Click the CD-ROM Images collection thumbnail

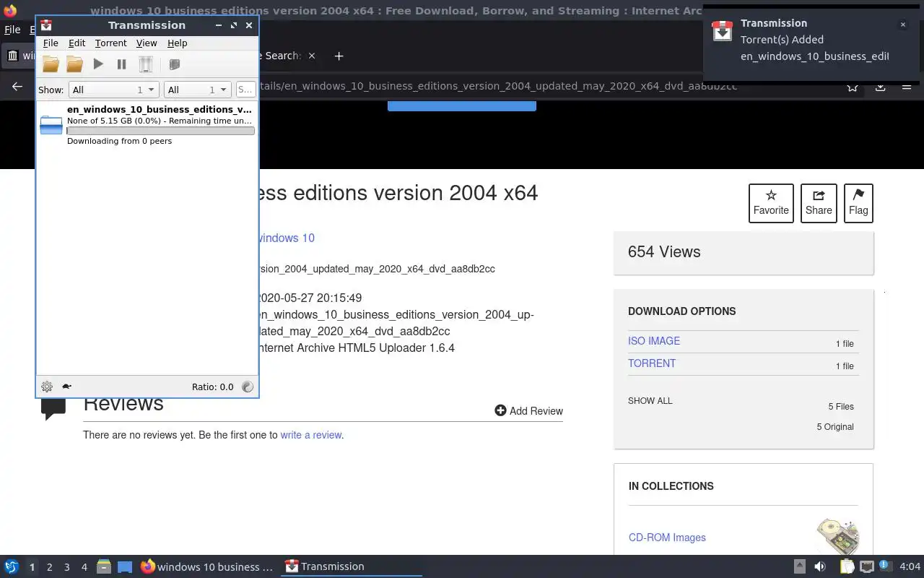tap(838, 537)
